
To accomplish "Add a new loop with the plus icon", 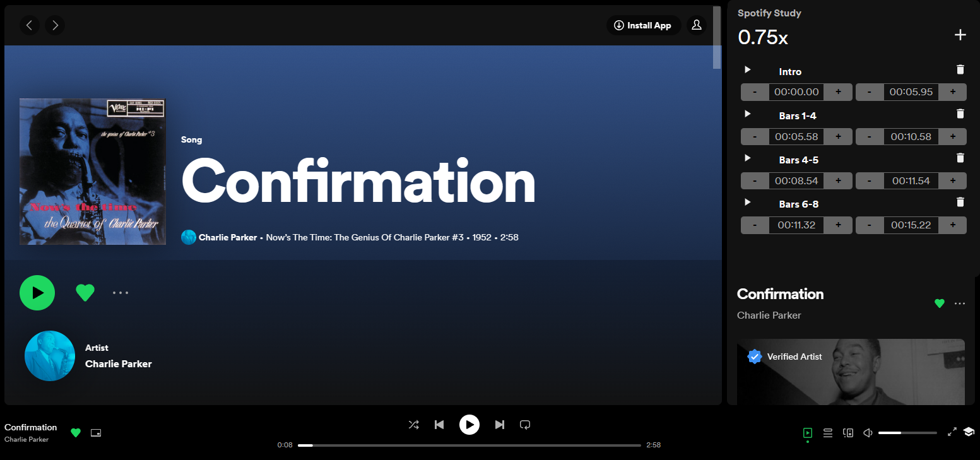I will pyautogui.click(x=960, y=35).
